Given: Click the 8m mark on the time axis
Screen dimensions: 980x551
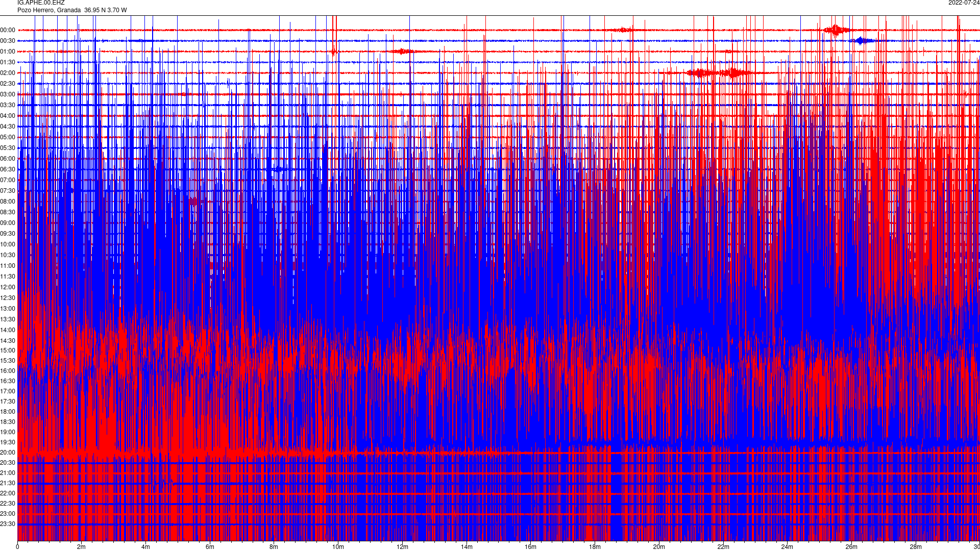Looking at the screenshot, I should point(274,547).
